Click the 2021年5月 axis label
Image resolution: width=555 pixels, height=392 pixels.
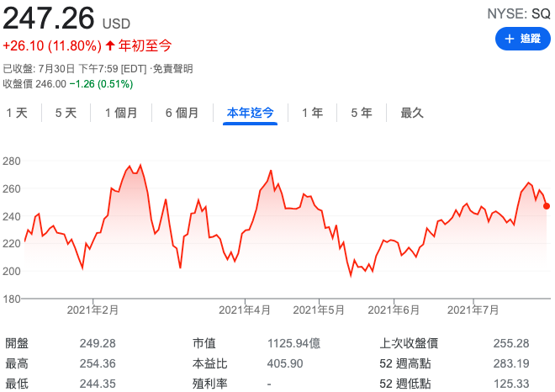(x=319, y=310)
